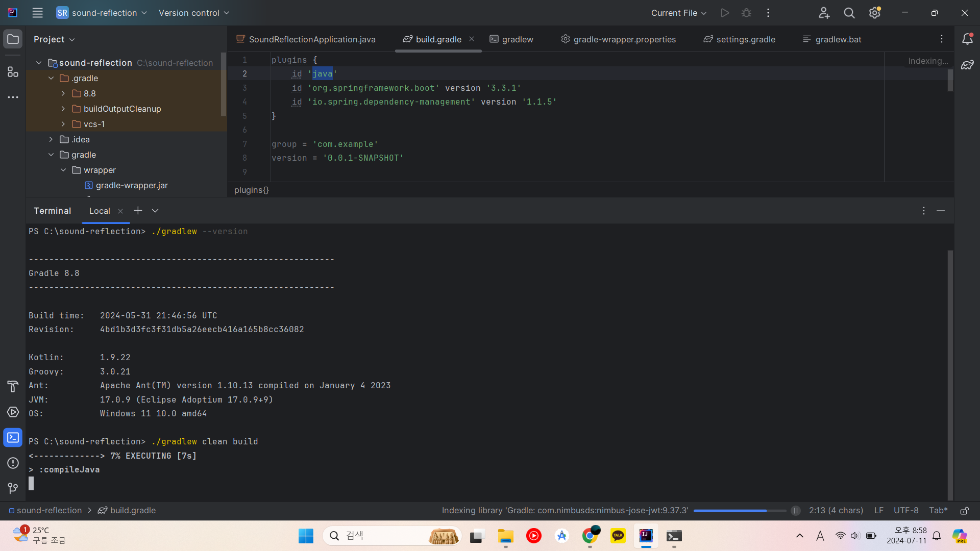Expand the .idea folder
980x551 pixels.
[51, 139]
